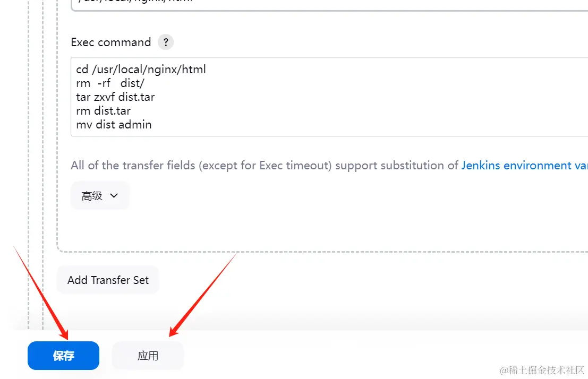
Task: Click the blue 保存 save button
Action: pyautogui.click(x=63, y=356)
